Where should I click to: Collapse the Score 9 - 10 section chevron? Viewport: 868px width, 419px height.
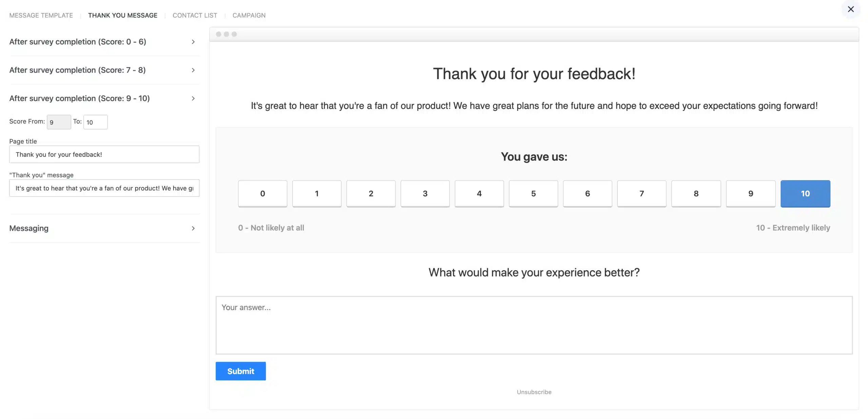click(x=193, y=98)
